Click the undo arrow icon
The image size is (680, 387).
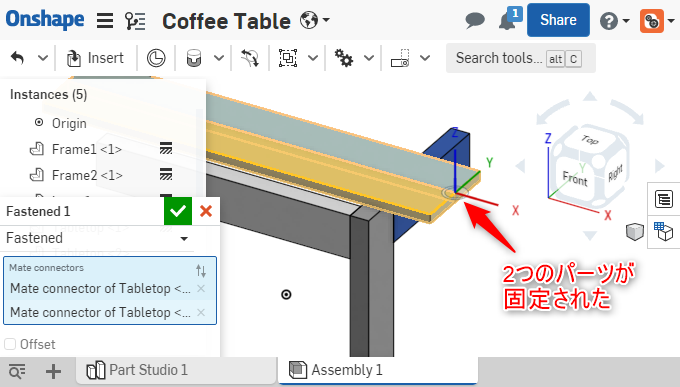click(x=18, y=58)
